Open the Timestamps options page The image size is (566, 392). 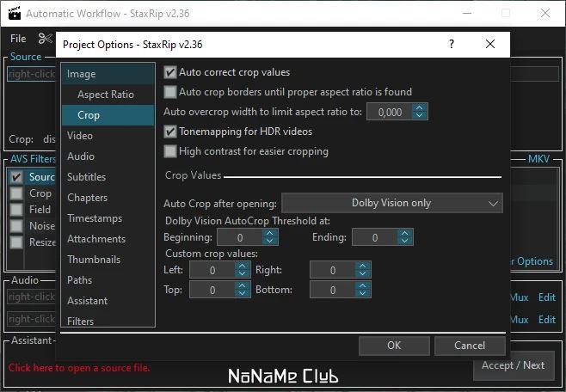(108, 218)
